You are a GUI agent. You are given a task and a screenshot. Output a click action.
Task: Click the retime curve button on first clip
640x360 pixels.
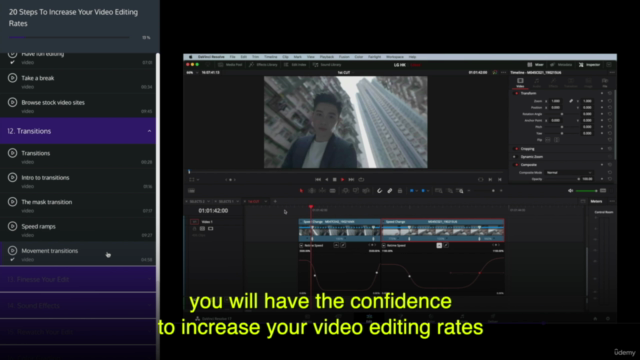tap(336, 245)
